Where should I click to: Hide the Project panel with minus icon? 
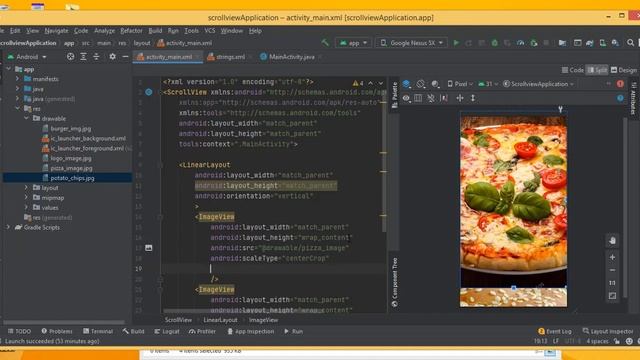pyautogui.click(x=125, y=57)
